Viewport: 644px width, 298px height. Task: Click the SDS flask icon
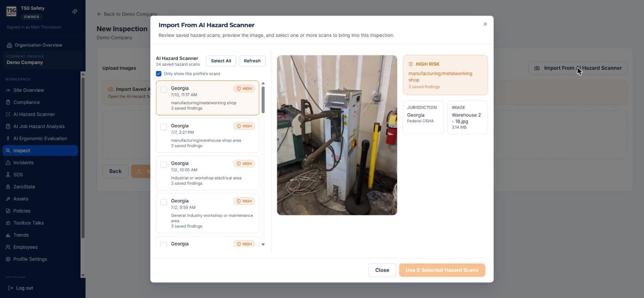[8, 175]
